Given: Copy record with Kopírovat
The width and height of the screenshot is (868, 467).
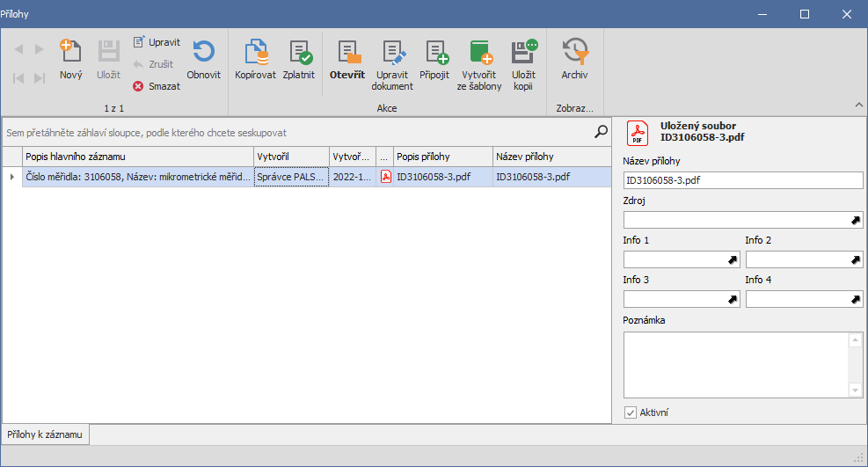Looking at the screenshot, I should pyautogui.click(x=255, y=60).
